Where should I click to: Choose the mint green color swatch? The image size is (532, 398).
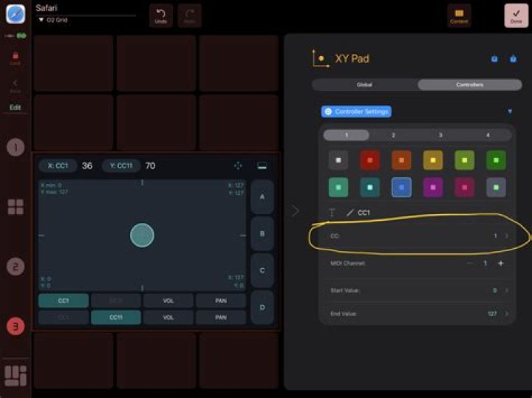click(x=338, y=187)
